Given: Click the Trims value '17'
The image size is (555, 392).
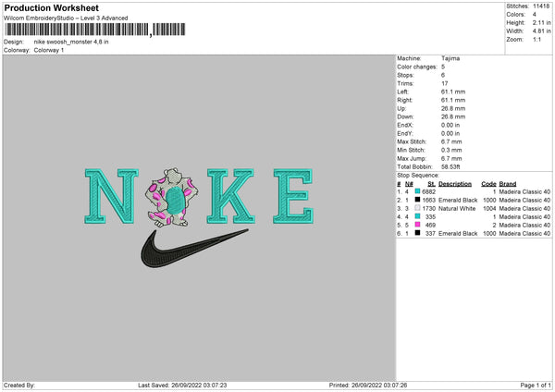Looking at the screenshot, I should pos(445,83).
